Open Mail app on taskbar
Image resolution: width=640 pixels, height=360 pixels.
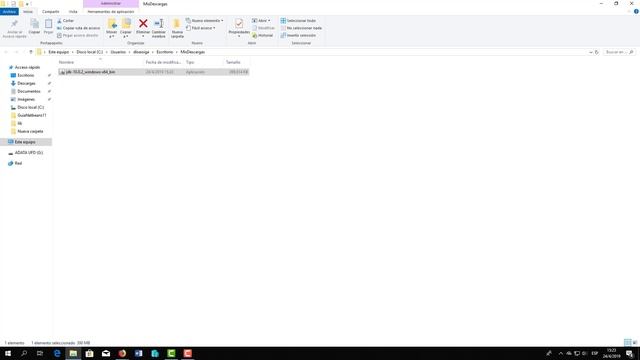coord(106,353)
